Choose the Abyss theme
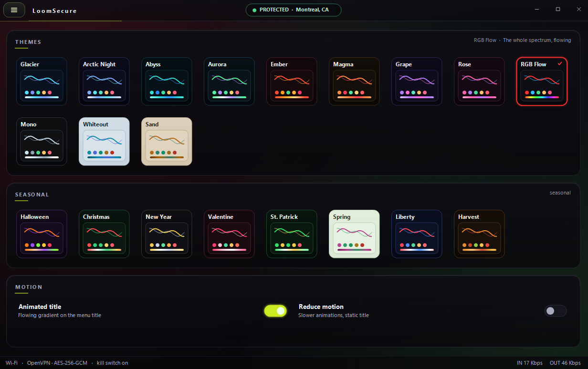 (x=167, y=82)
